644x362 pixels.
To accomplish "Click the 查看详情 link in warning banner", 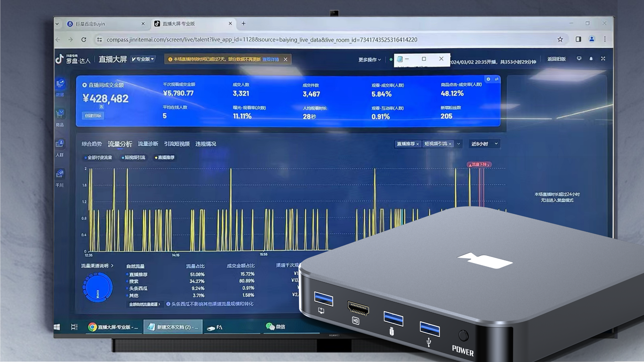I will pos(271,59).
